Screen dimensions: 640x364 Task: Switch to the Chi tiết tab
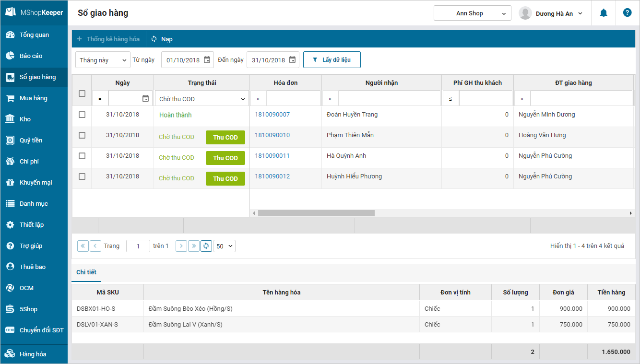pyautogui.click(x=86, y=272)
